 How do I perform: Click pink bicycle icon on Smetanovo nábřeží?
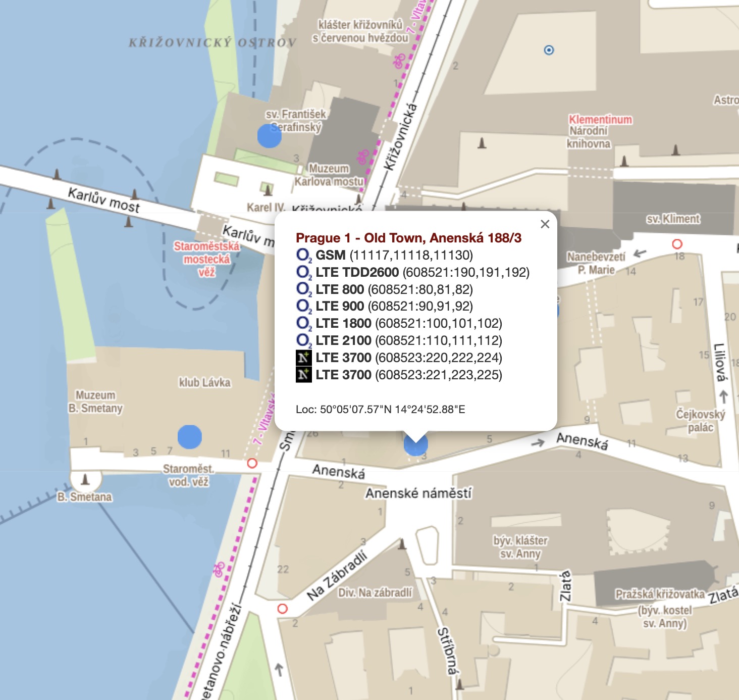pos(219,570)
